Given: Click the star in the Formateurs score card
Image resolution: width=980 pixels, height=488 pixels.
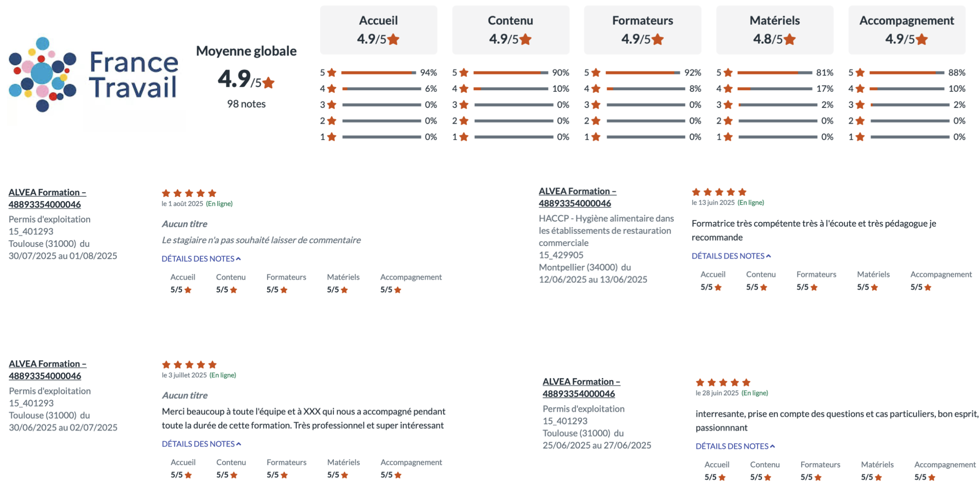Looking at the screenshot, I should (657, 39).
